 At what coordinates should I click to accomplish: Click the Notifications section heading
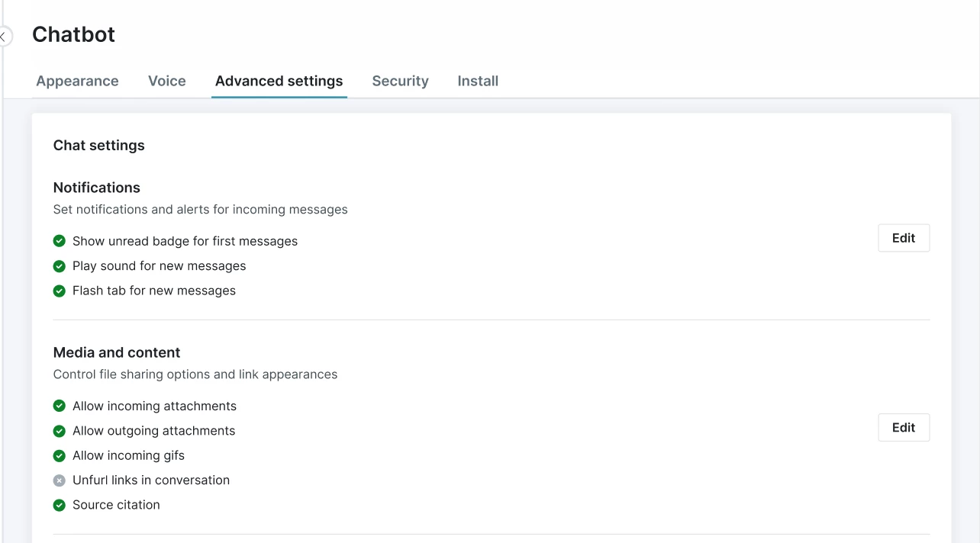click(x=97, y=188)
